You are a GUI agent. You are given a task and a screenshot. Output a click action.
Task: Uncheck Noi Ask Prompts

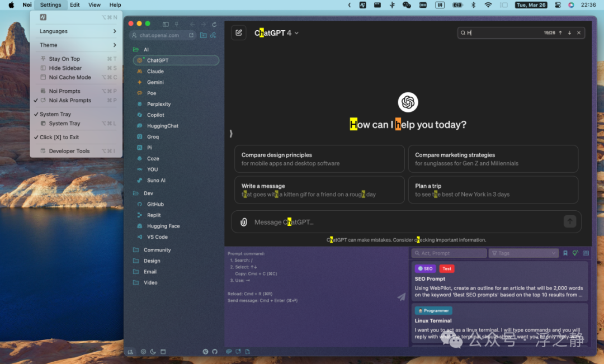coord(76,100)
